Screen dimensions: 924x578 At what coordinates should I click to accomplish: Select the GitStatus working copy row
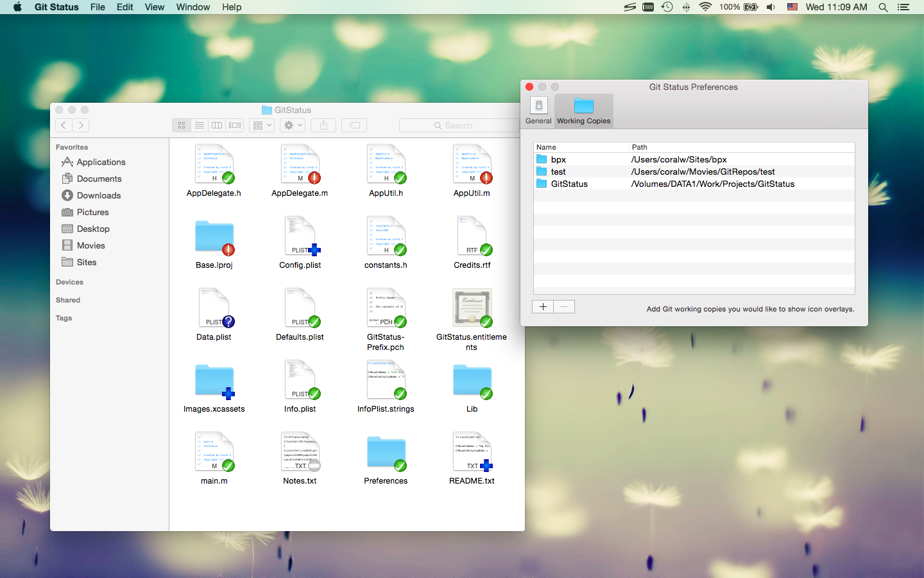pyautogui.click(x=694, y=184)
